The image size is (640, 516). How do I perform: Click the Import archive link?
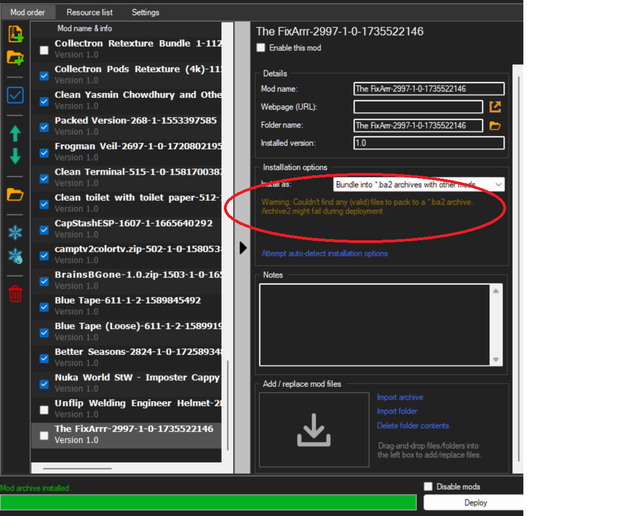[400, 397]
